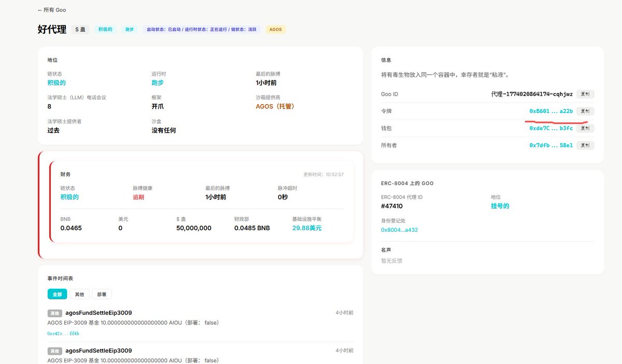Switch to the 部署 events tab
Screen dimensions: 622x364
102,294
